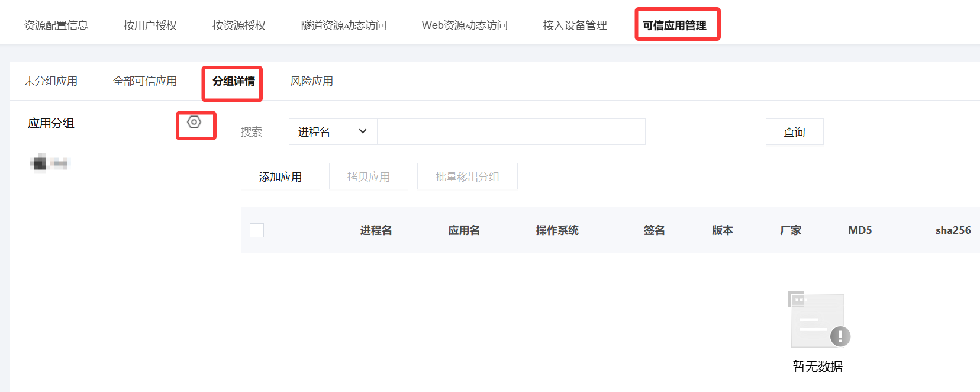This screenshot has width=980, height=392.
Task: Click the 查询 search button
Action: click(x=794, y=132)
